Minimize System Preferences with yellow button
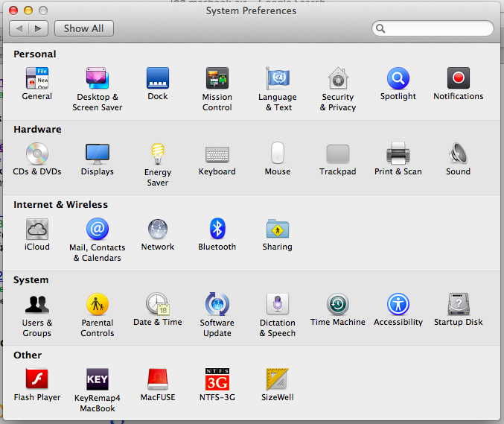The width and height of the screenshot is (504, 424). click(28, 10)
